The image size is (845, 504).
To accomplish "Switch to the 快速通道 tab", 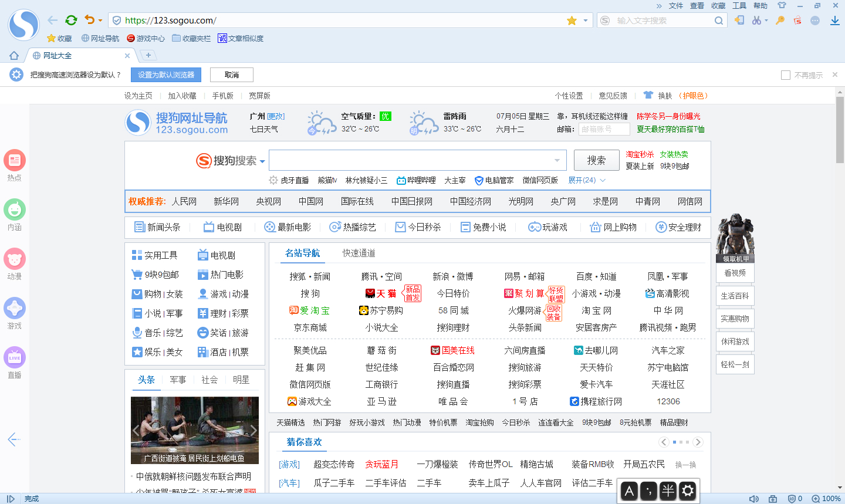I will [359, 253].
